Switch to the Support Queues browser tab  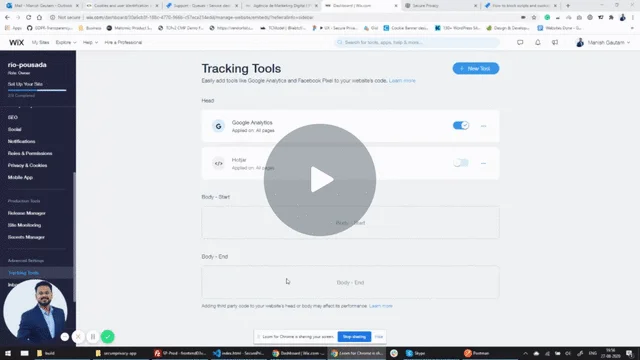(202, 6)
